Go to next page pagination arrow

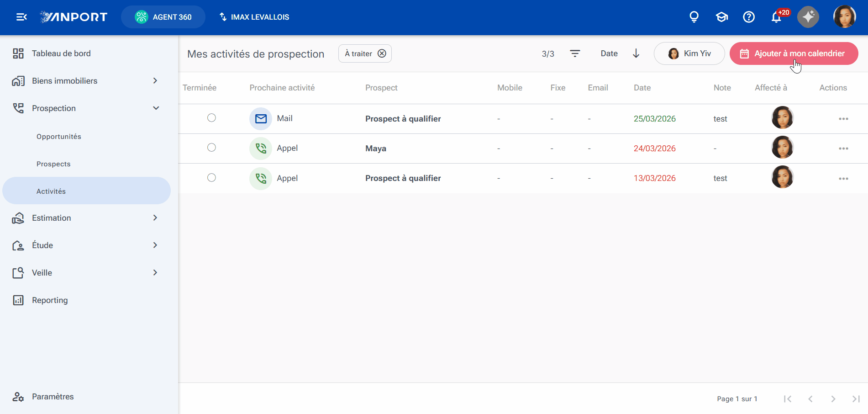(833, 399)
